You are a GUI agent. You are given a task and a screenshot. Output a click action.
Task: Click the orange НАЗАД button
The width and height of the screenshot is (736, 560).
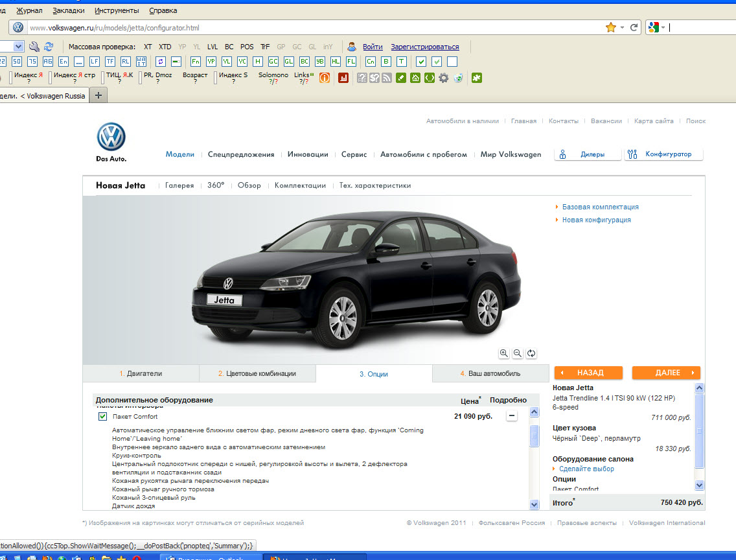click(x=589, y=373)
